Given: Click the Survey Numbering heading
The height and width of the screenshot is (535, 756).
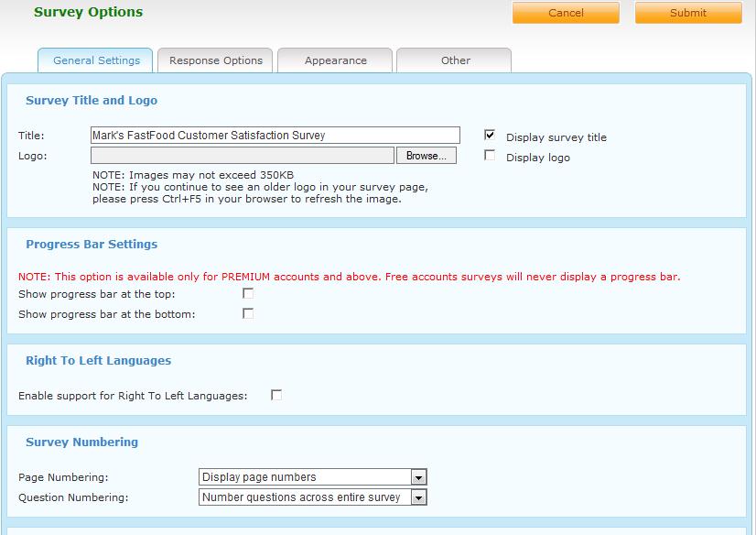Looking at the screenshot, I should [82, 442].
